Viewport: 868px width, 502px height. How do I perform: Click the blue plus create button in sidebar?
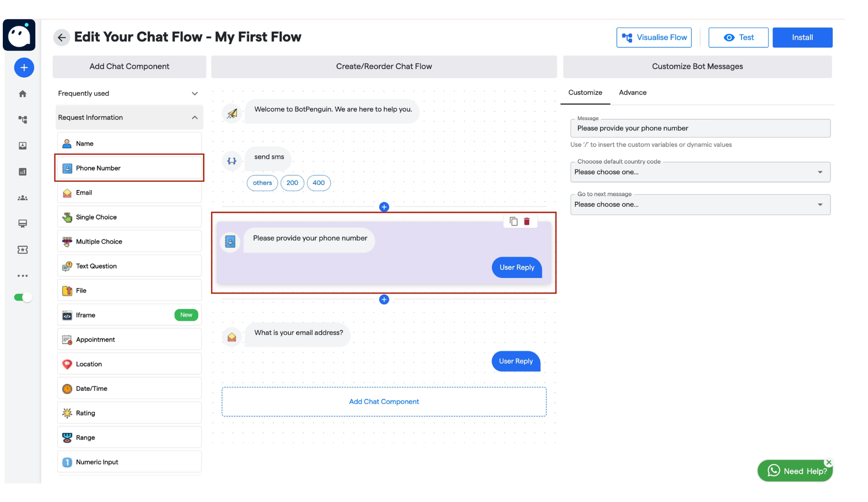(x=24, y=67)
